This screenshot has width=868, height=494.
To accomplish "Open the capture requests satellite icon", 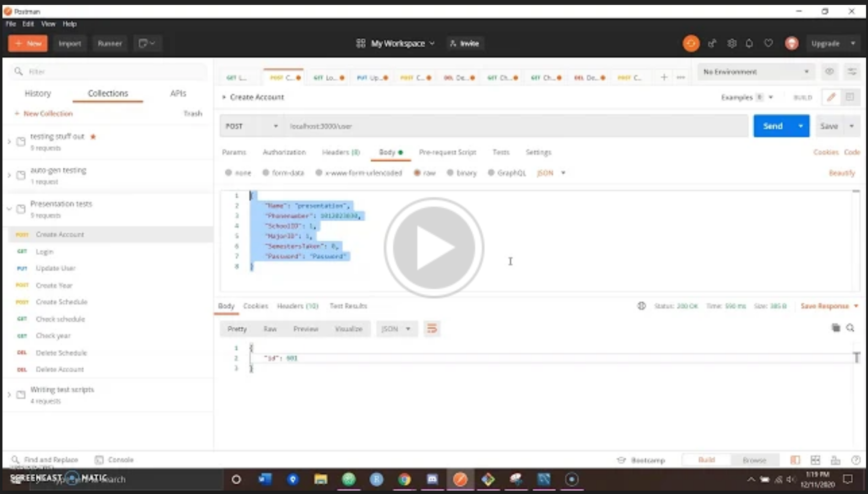I will tap(712, 44).
